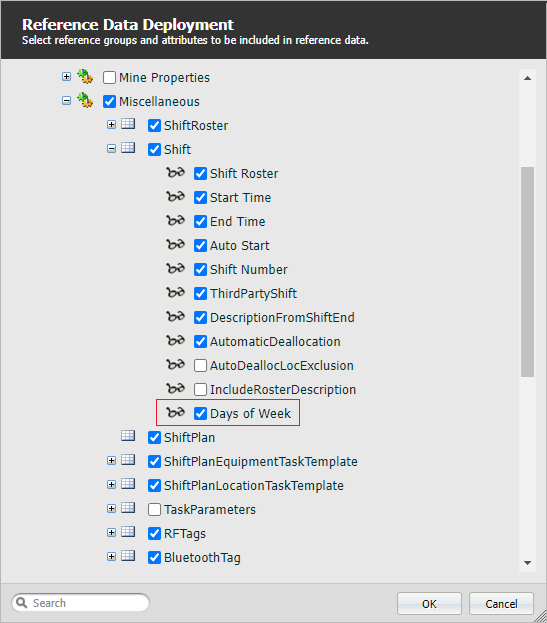Expand the ShiftRoster node

111,124
